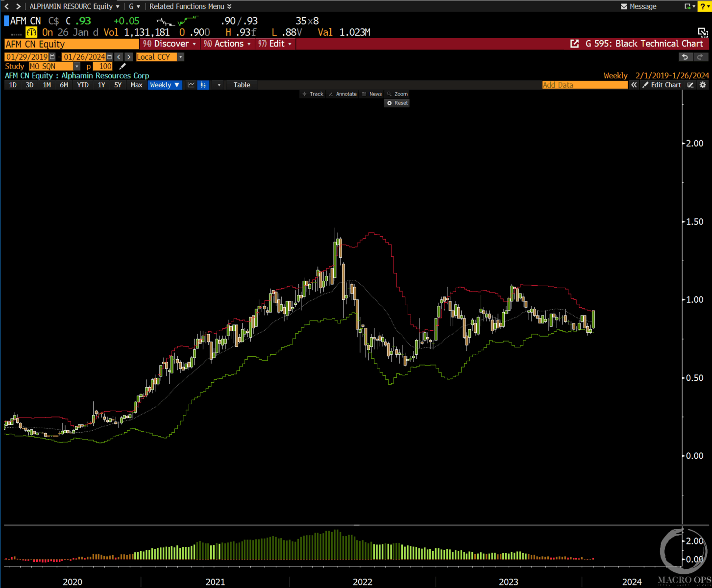Expand Related Functions Menu
Viewport: 712px width, 588px height.
[x=190, y=6]
